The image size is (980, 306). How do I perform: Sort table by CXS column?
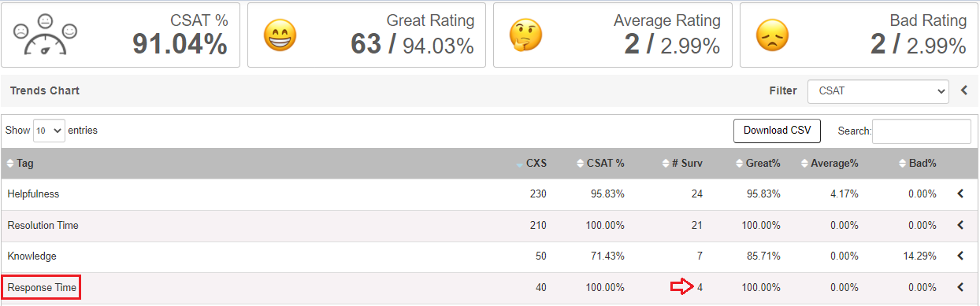531,164
